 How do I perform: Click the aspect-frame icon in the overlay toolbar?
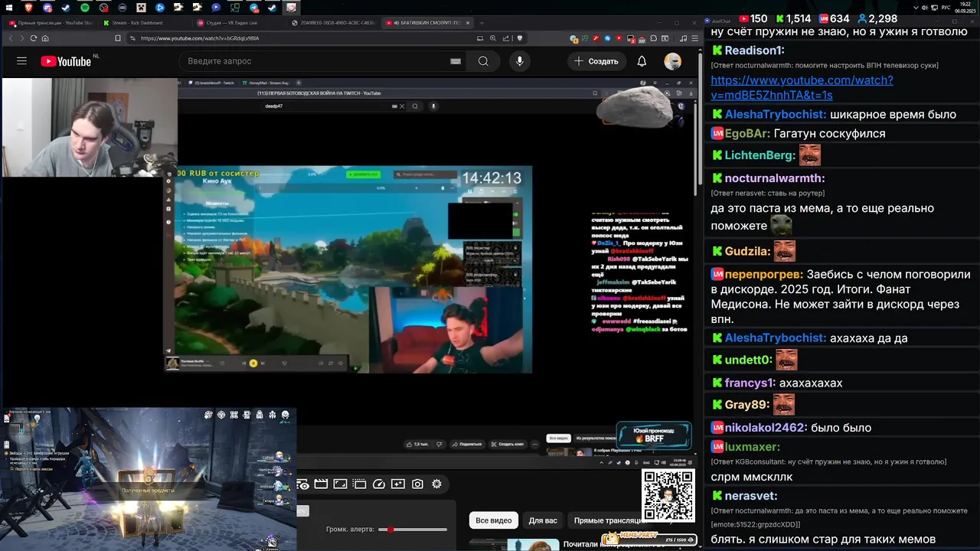click(340, 484)
